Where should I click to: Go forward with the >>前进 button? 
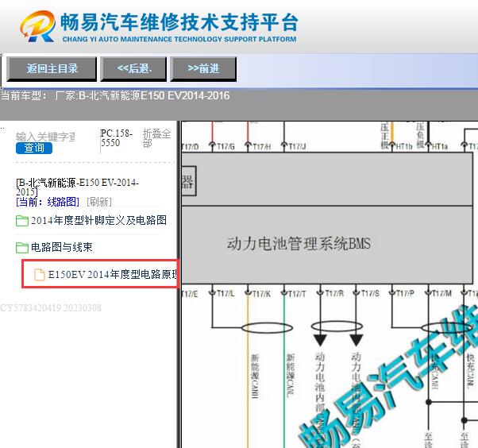pos(203,68)
